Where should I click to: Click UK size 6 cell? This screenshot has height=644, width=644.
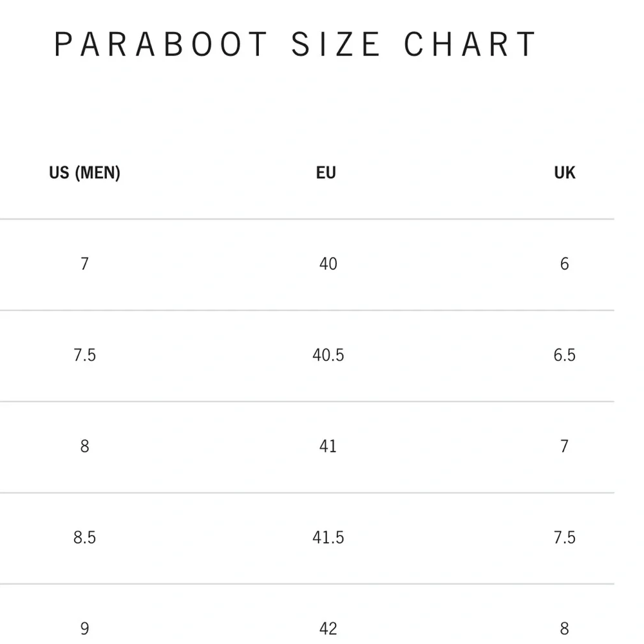(565, 263)
